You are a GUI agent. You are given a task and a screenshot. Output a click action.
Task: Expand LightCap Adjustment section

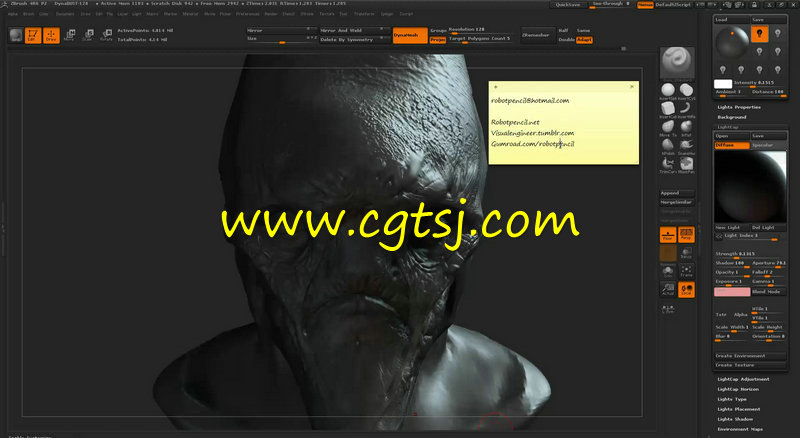[743, 379]
